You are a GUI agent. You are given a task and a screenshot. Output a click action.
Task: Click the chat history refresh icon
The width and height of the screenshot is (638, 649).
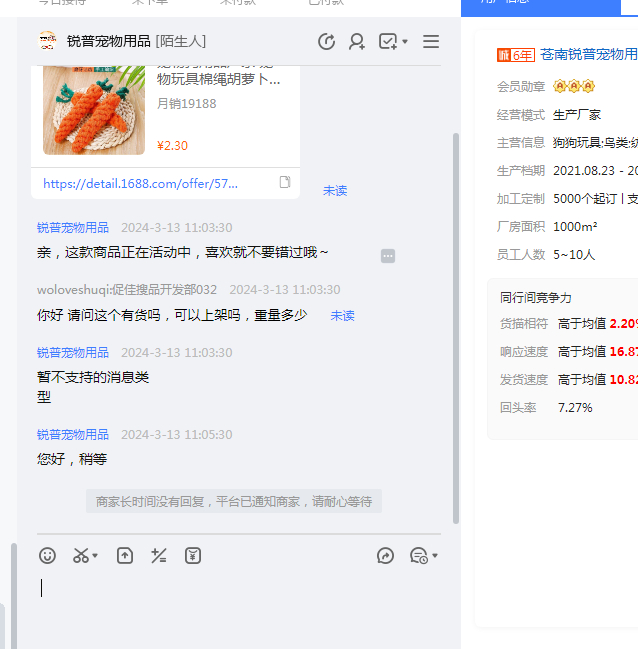[326, 41]
